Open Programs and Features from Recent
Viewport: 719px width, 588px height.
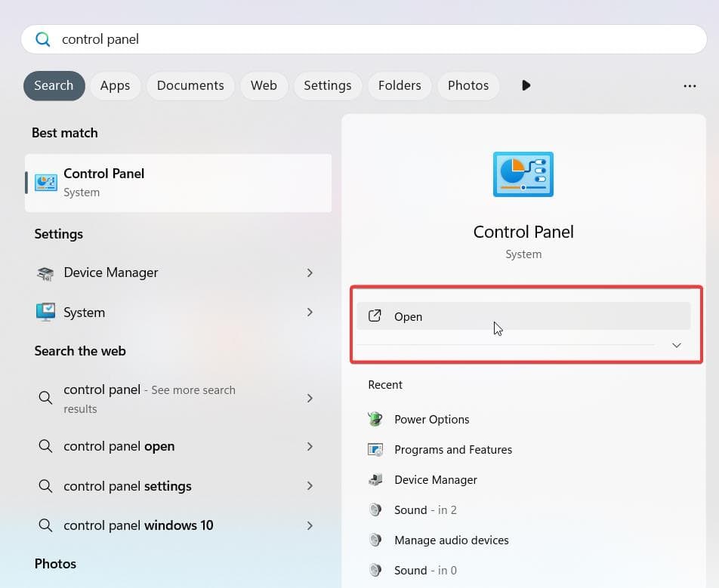tap(523, 450)
